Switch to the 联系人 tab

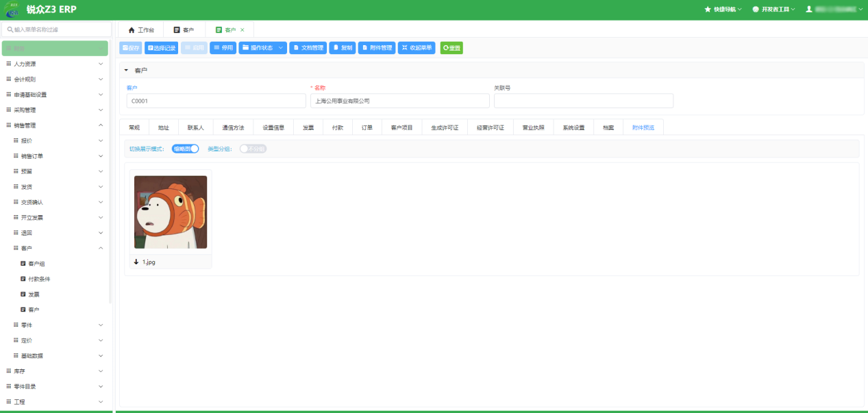tap(195, 128)
